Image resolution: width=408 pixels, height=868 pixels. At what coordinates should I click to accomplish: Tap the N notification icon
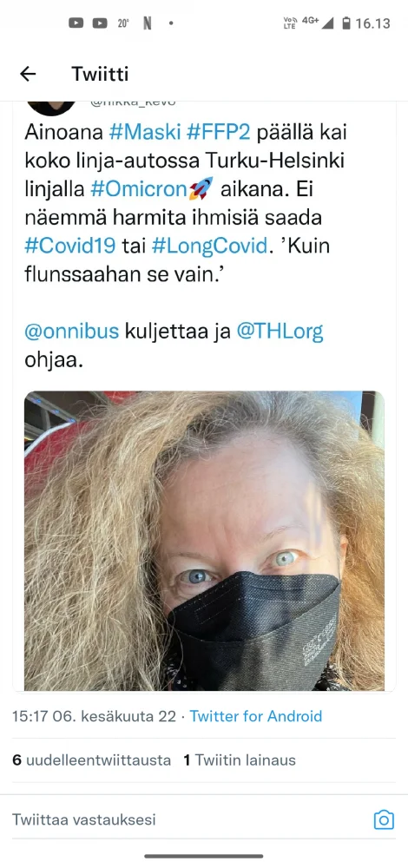click(148, 23)
